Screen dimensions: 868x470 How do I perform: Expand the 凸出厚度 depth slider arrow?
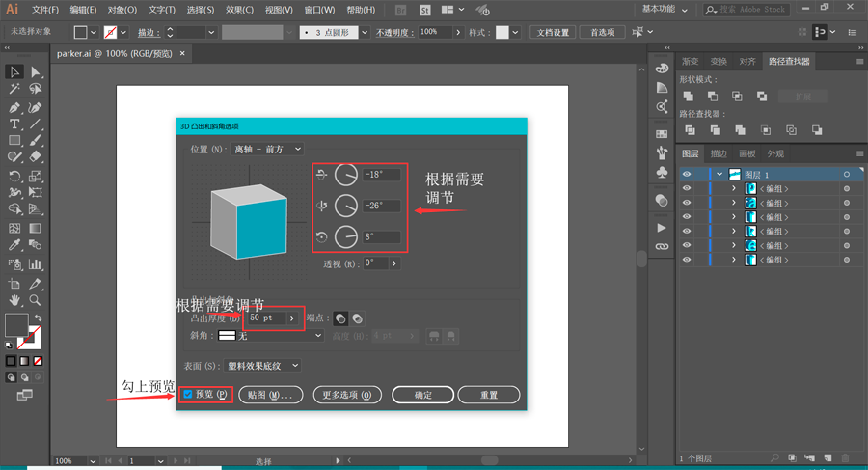[291, 318]
